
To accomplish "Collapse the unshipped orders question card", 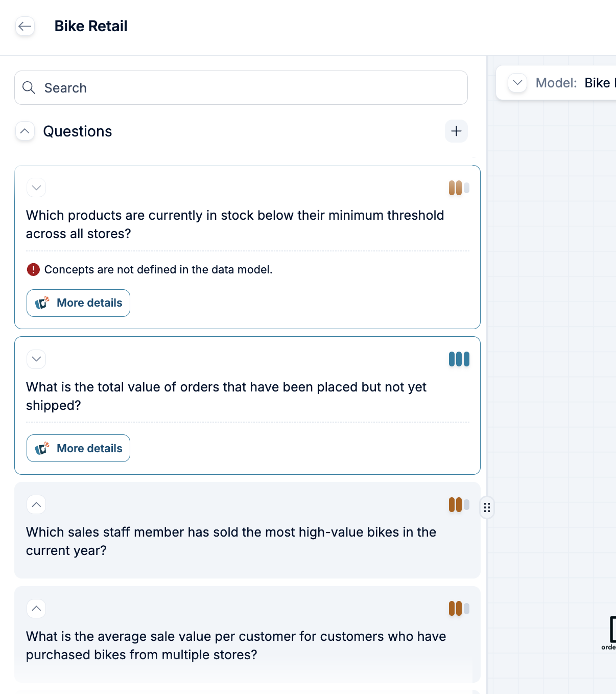I will point(36,359).
